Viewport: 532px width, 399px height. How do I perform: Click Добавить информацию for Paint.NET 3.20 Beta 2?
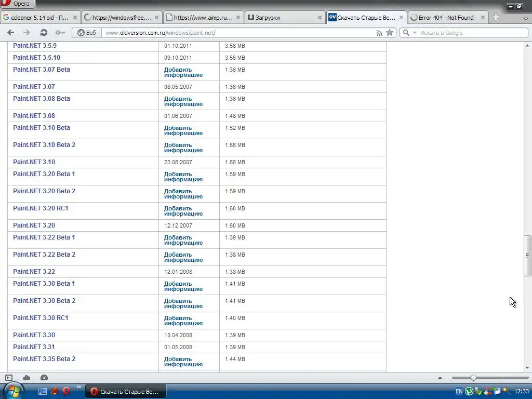coord(183,194)
